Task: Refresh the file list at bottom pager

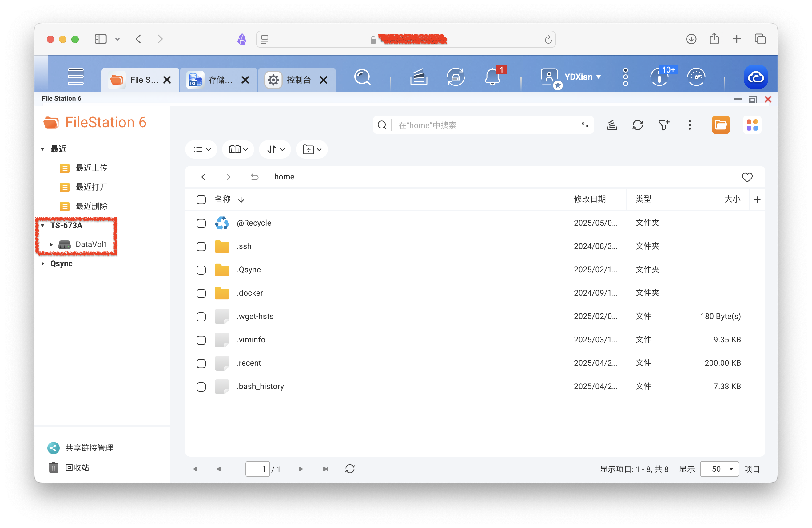Action: 350,469
